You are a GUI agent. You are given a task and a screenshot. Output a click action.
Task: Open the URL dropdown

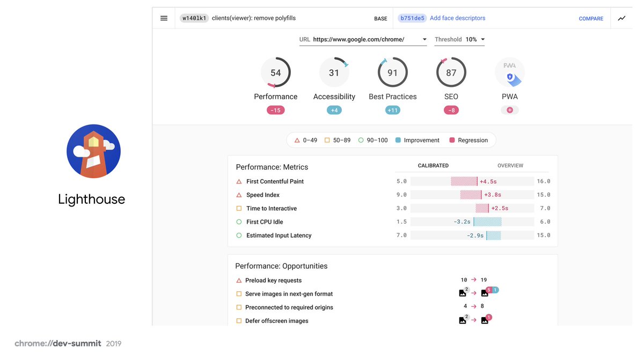click(423, 39)
